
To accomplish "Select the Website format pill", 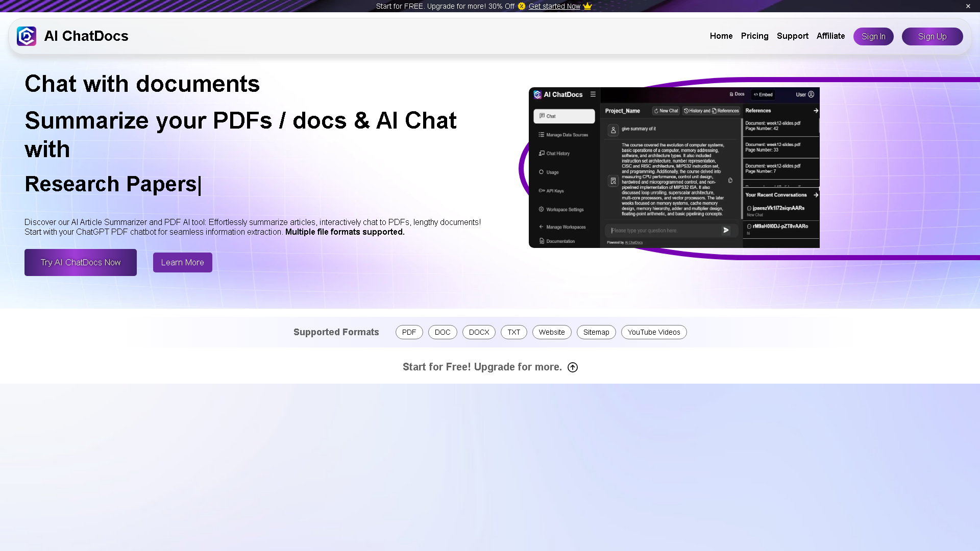I will [552, 332].
